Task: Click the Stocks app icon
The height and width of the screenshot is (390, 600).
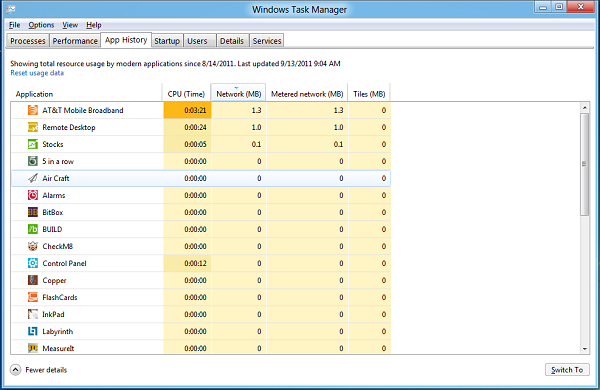Action: [33, 144]
